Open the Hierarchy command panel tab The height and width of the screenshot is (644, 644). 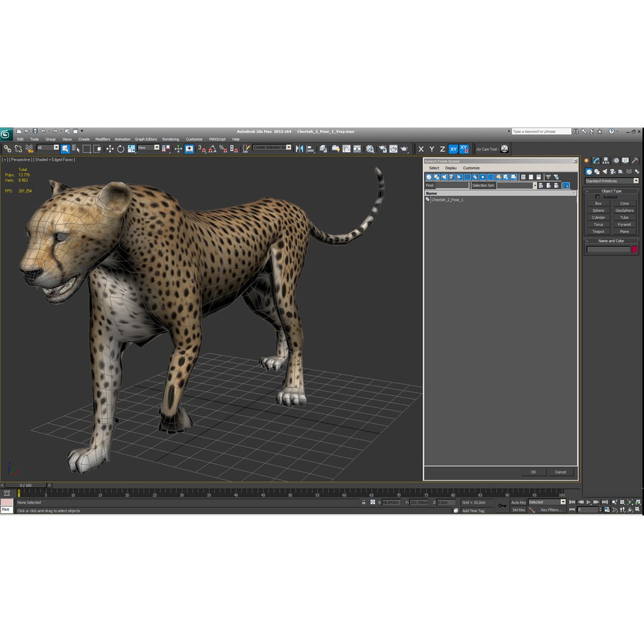click(606, 160)
